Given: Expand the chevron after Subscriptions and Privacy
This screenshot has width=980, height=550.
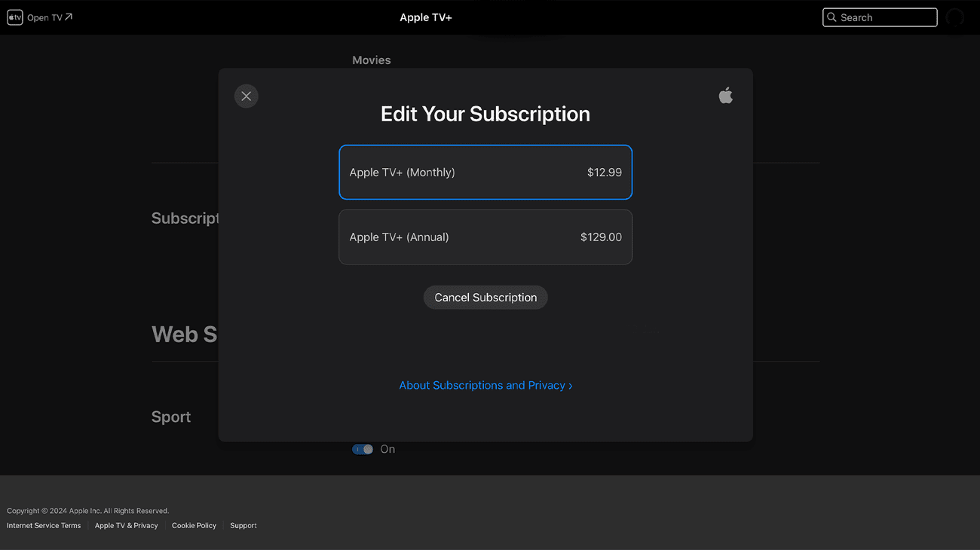Looking at the screenshot, I should 569,385.
